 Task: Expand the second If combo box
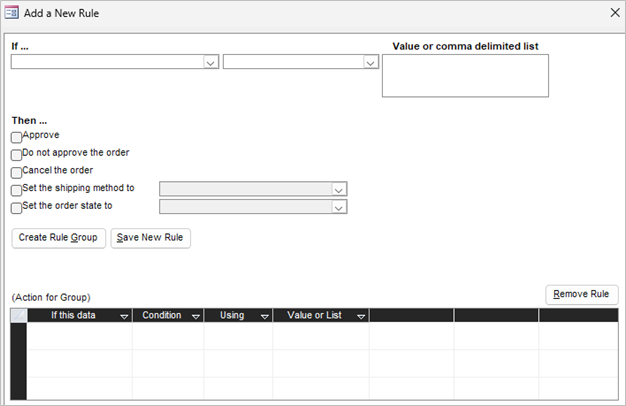(370, 62)
